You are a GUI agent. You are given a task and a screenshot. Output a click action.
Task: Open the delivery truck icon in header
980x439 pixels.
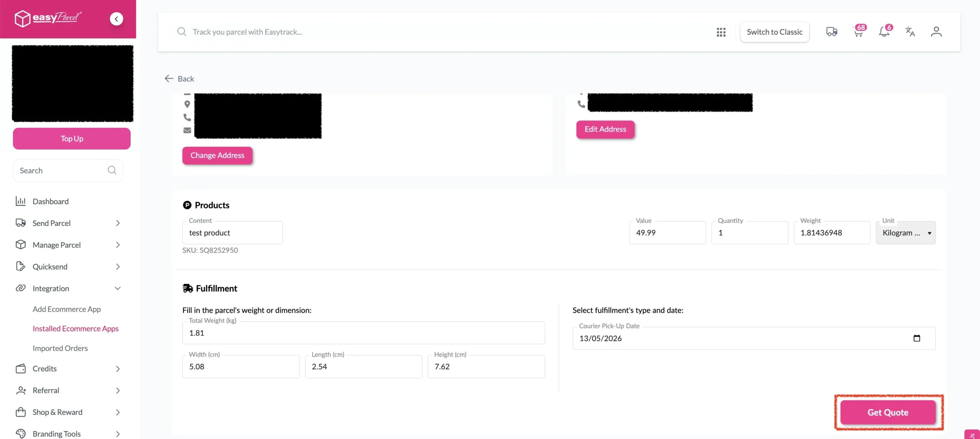(x=831, y=32)
